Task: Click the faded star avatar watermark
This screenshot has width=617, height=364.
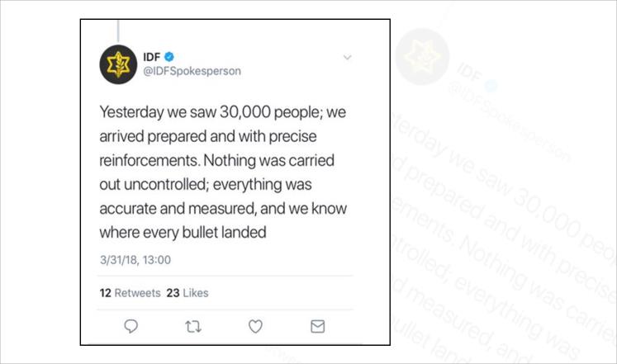Action: tap(422, 57)
